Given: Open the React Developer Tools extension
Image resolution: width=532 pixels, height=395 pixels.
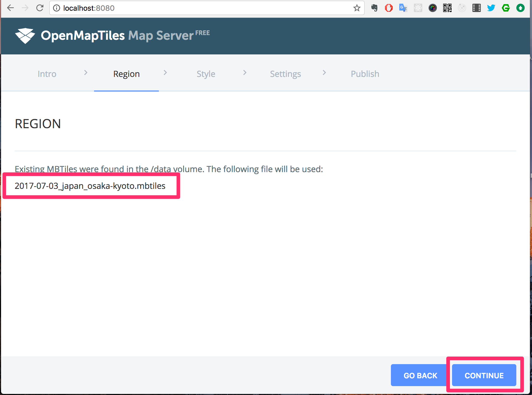Looking at the screenshot, I should click(418, 8).
